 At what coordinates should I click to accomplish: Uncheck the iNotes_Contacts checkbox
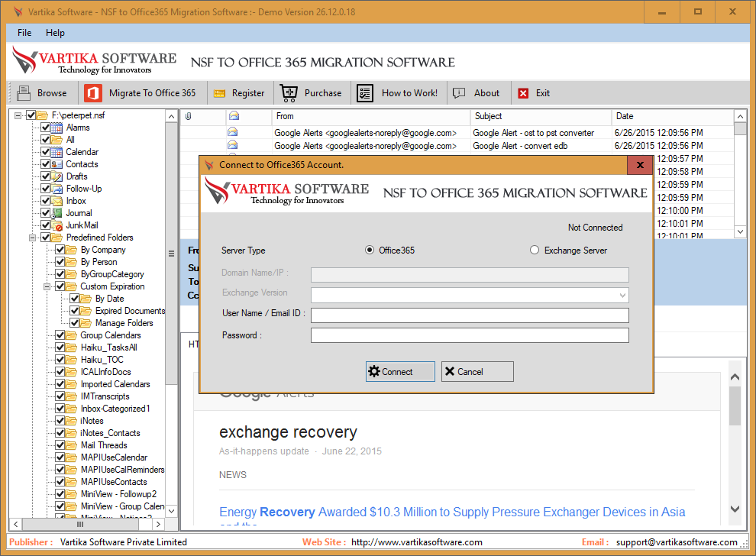(60, 432)
